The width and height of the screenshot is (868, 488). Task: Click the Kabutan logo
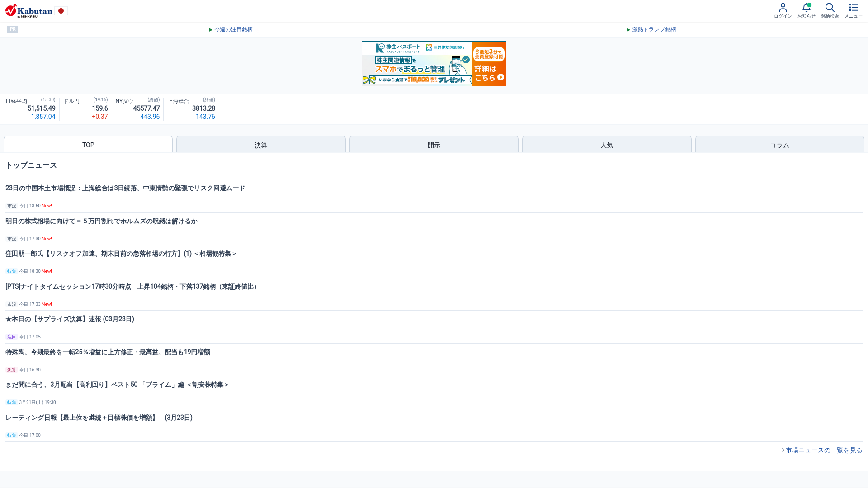pos(29,11)
